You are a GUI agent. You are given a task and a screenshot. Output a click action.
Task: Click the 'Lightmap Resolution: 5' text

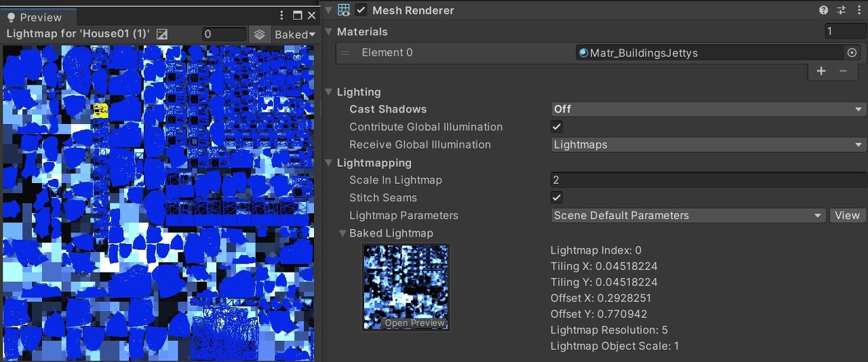pyautogui.click(x=610, y=330)
